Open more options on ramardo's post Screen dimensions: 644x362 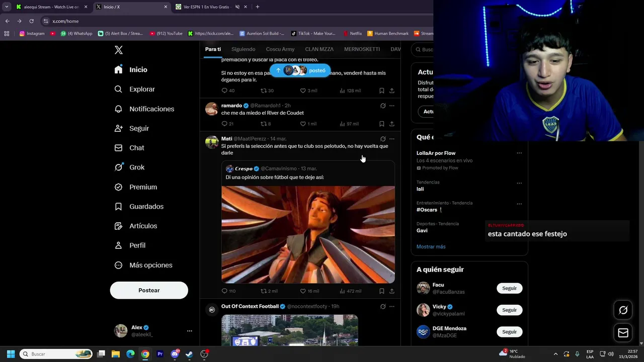pos(392,106)
